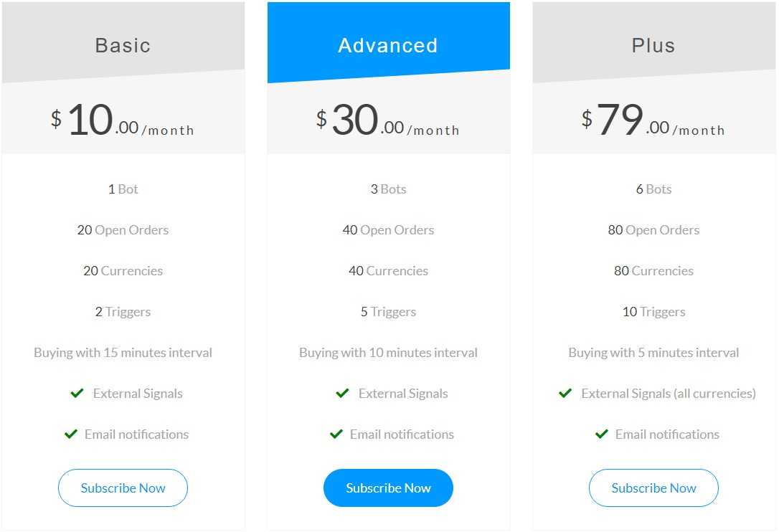
Task: Select the blue Advanced plan header
Action: [388, 42]
